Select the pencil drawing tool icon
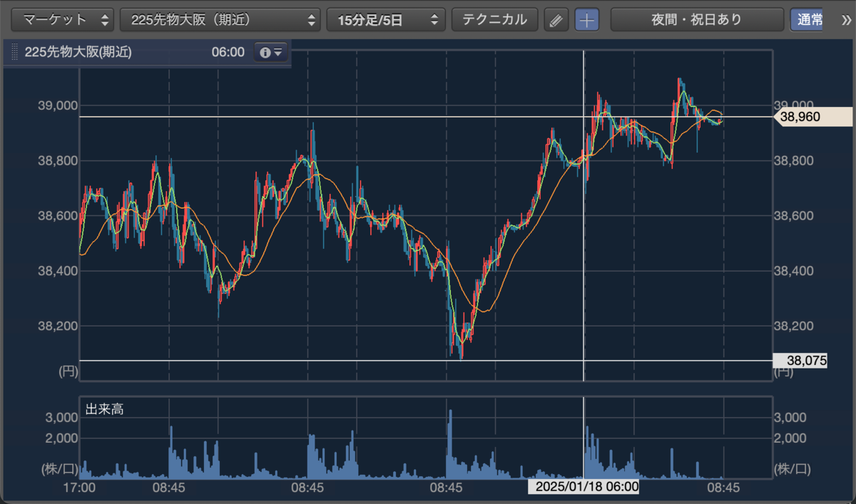Screen dimensions: 856x504 (556, 20)
